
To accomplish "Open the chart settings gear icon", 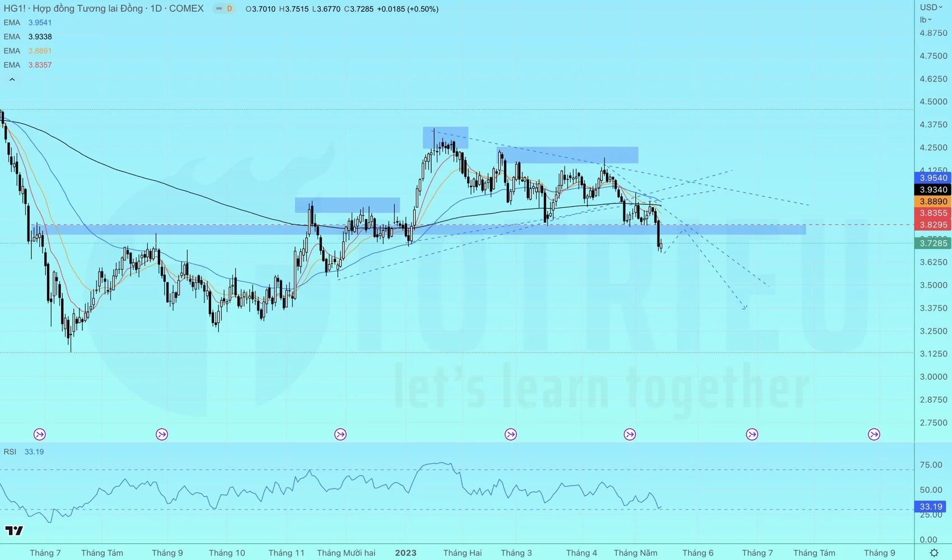I will coord(934,553).
